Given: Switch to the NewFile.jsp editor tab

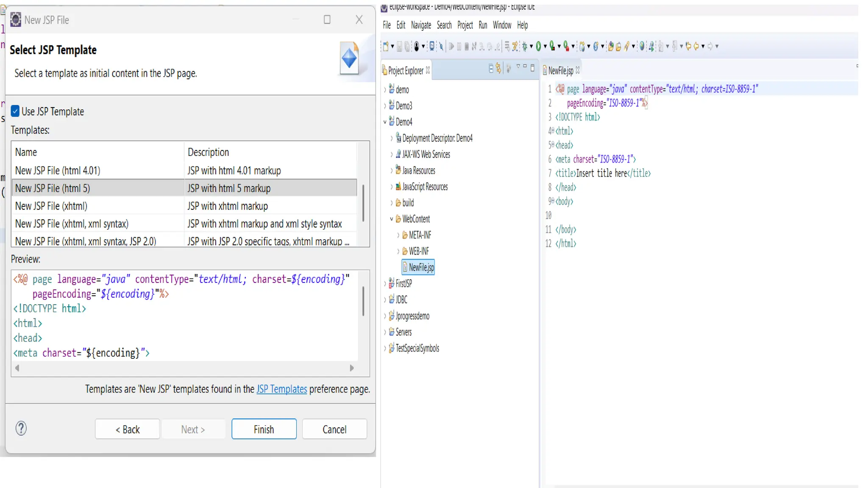Looking at the screenshot, I should (560, 70).
